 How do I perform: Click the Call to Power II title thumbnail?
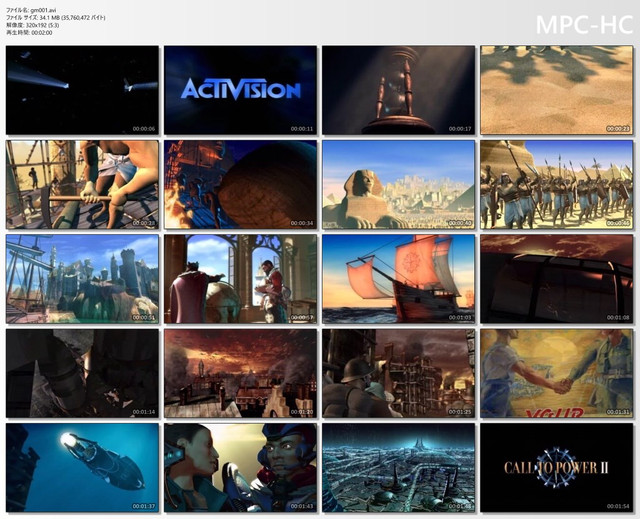[x=557, y=468]
